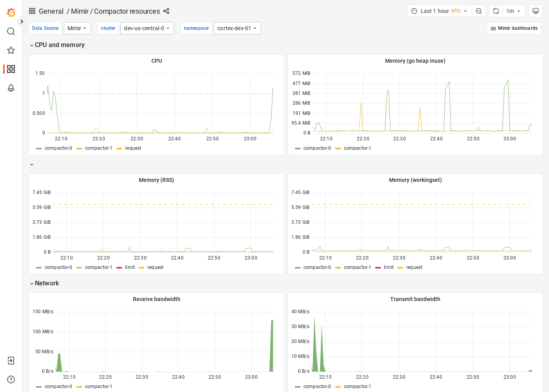This screenshot has height=392, width=549.
Task: Click the Grafana logo in sidebar
Action: 11,12
